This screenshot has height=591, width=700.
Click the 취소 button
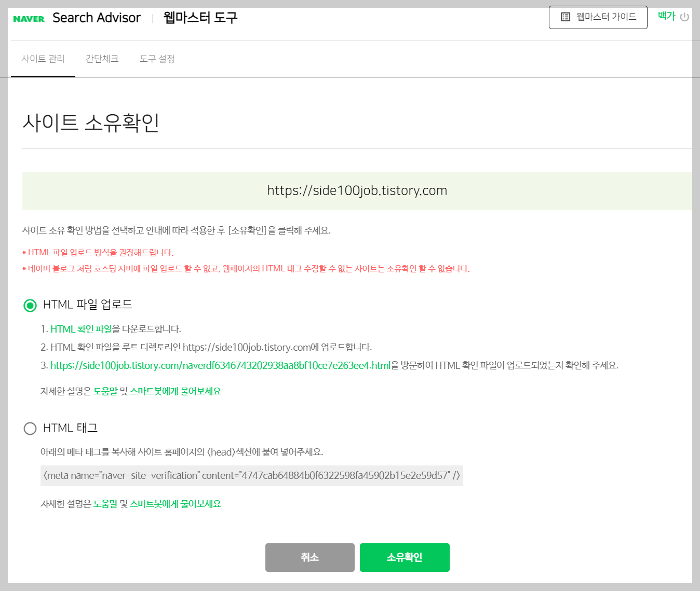click(x=310, y=557)
